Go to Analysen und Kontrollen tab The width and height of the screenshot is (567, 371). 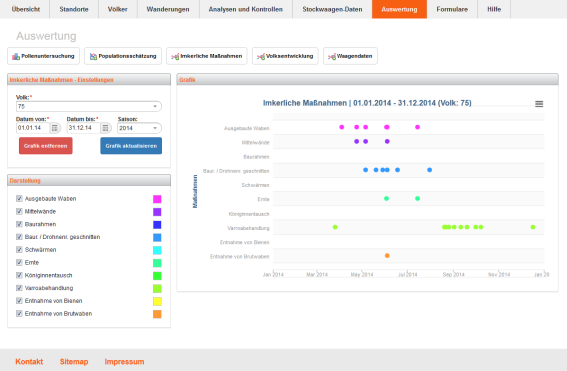(246, 9)
